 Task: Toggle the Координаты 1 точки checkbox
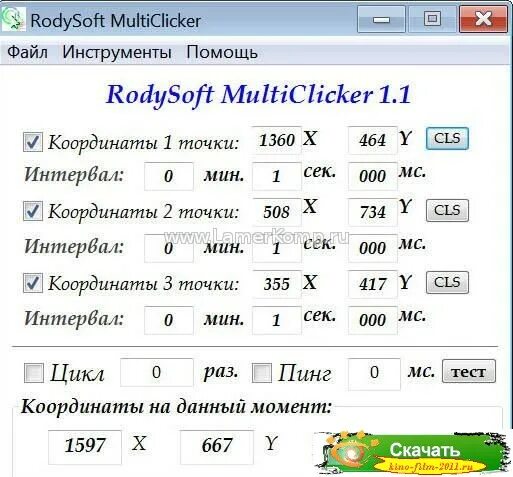[x=33, y=142]
